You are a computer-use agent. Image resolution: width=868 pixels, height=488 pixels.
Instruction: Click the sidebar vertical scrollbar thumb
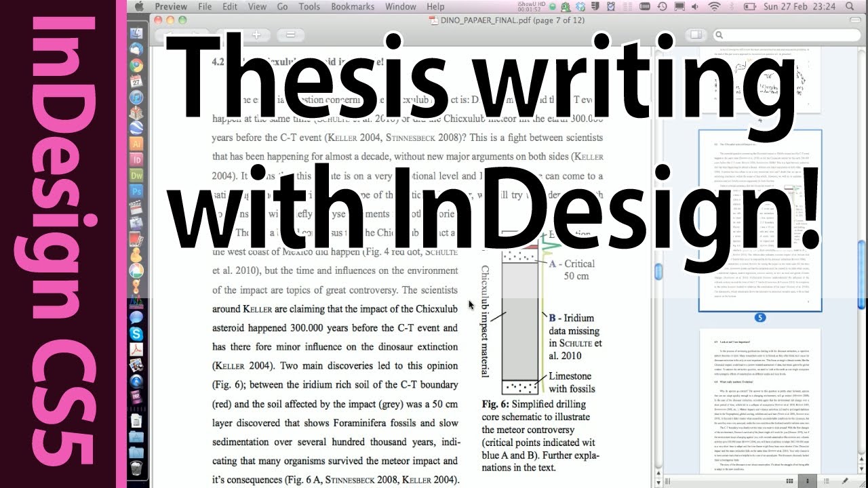tap(863, 274)
